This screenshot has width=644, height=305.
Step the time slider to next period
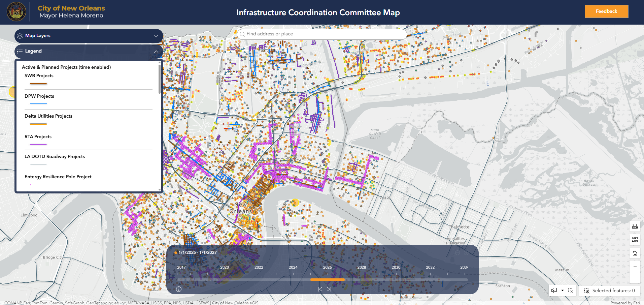tap(329, 289)
